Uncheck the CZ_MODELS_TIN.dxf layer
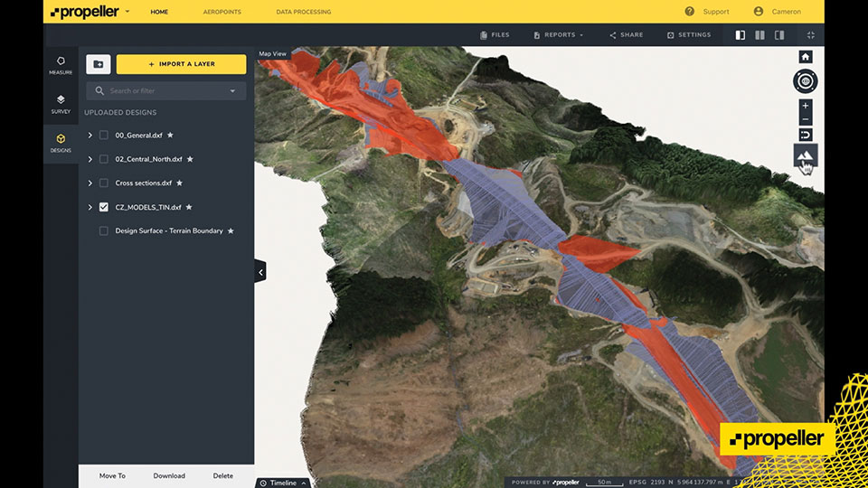868x488 pixels. coord(104,207)
